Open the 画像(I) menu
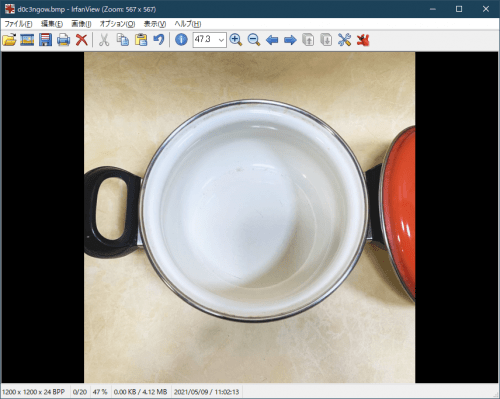The width and height of the screenshot is (500, 399). click(x=81, y=24)
